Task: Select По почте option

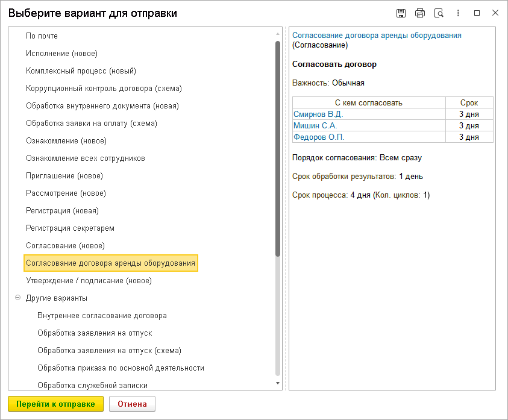Action: 42,36
